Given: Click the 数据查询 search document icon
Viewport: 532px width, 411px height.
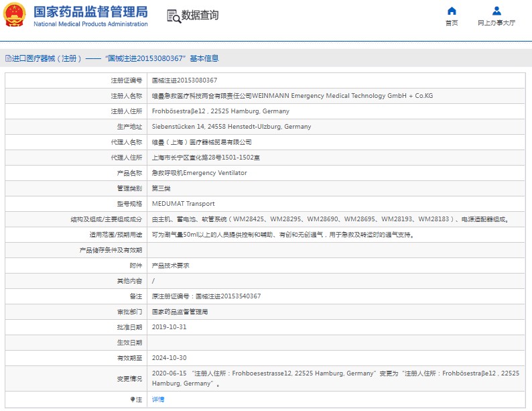Looking at the screenshot, I should tap(174, 16).
